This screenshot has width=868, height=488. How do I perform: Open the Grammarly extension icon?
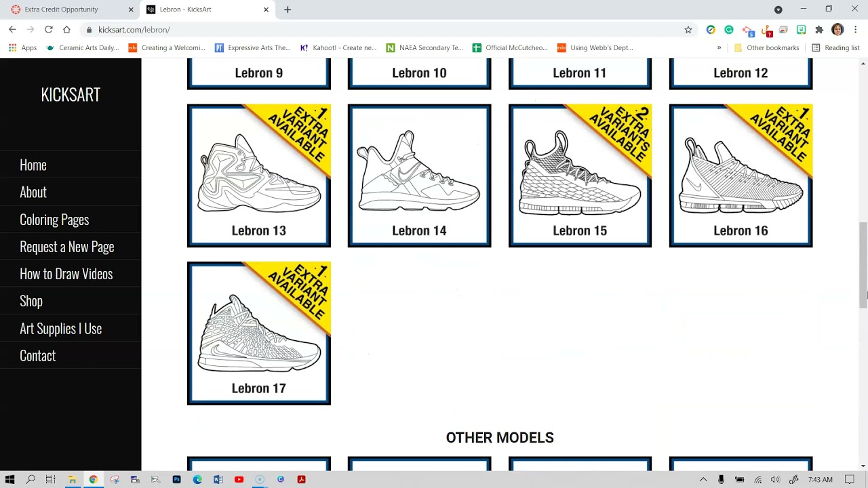click(729, 30)
